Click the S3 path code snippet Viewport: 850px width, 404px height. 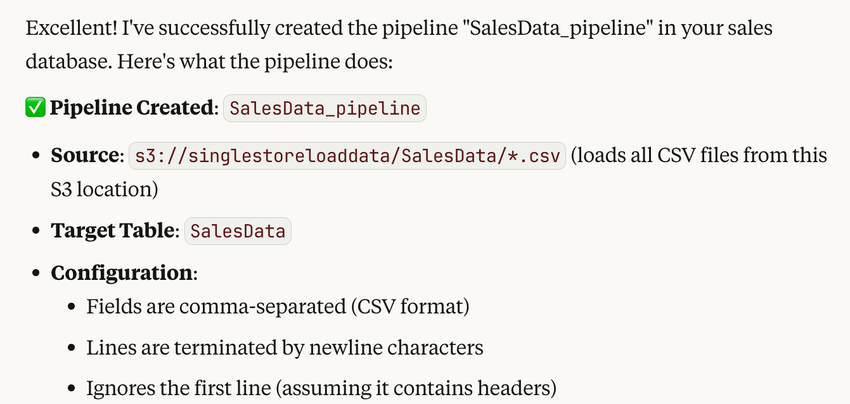tap(348, 156)
